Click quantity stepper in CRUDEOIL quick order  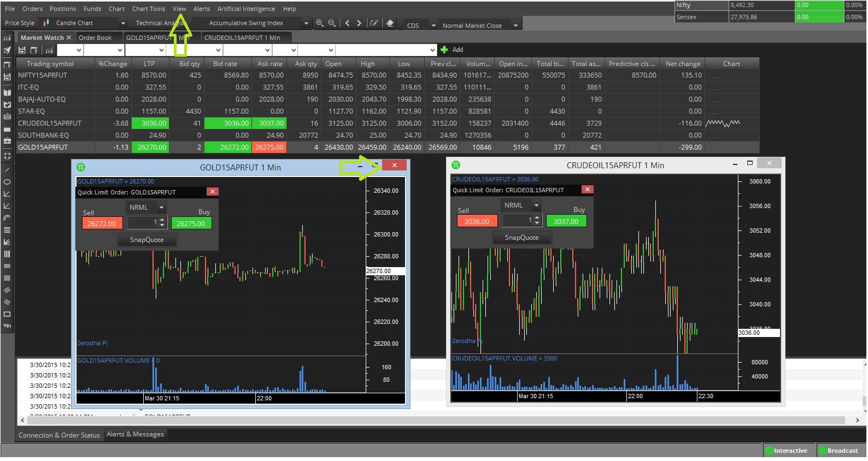(x=537, y=220)
